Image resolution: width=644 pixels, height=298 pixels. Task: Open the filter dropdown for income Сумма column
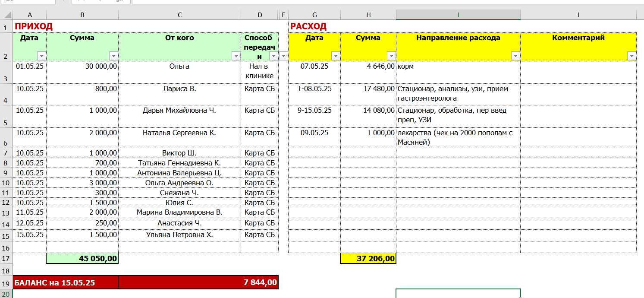(113, 56)
